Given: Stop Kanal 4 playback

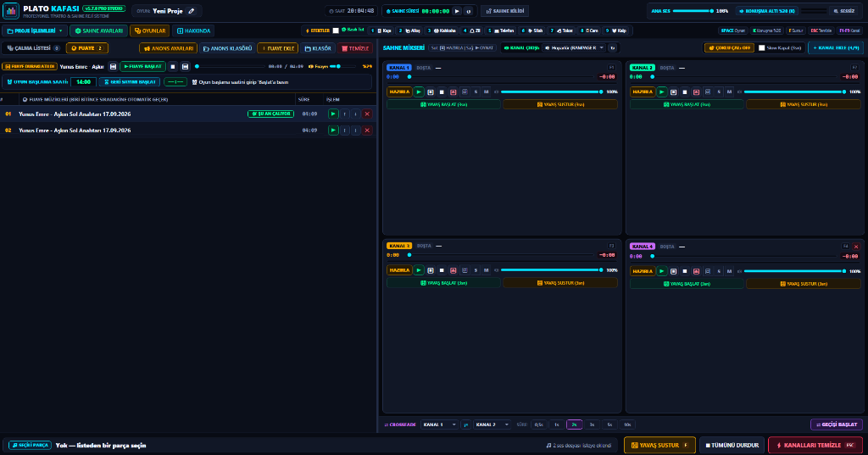Looking at the screenshot, I should tap(685, 271).
